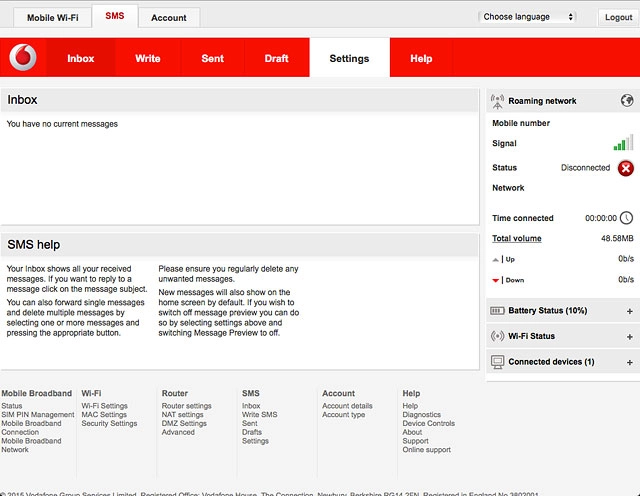Viewport: 640px width, 496px height.
Task: Go to the Write SMS tab
Action: 148,58
